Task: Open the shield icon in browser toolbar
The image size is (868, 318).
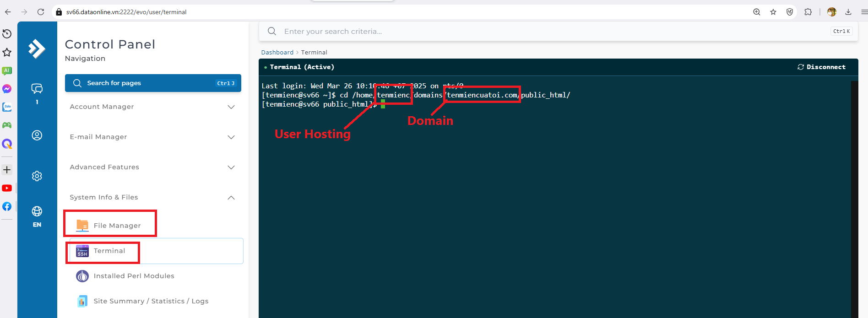Action: click(790, 12)
